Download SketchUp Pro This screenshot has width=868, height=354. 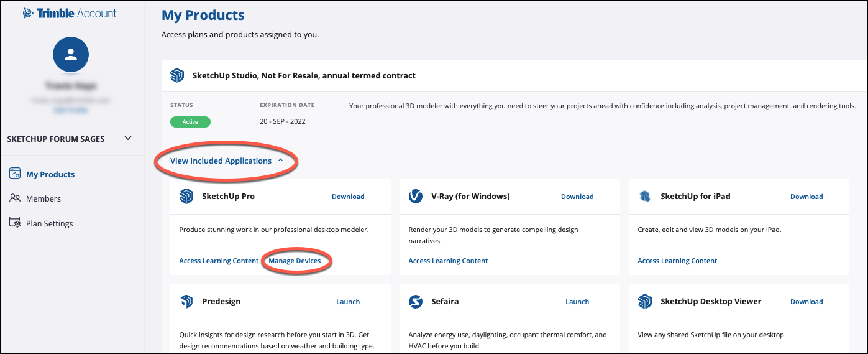[x=348, y=197]
